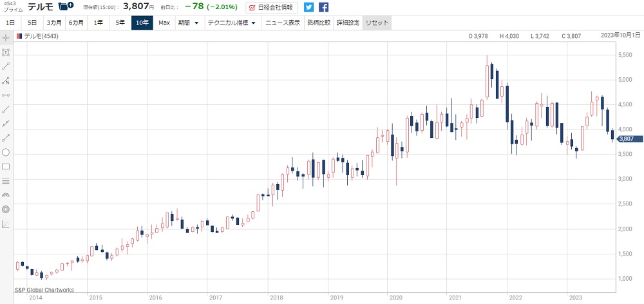The height and width of the screenshot is (304, 644).
Task: Share the chart on Twitter
Action: pos(308,8)
